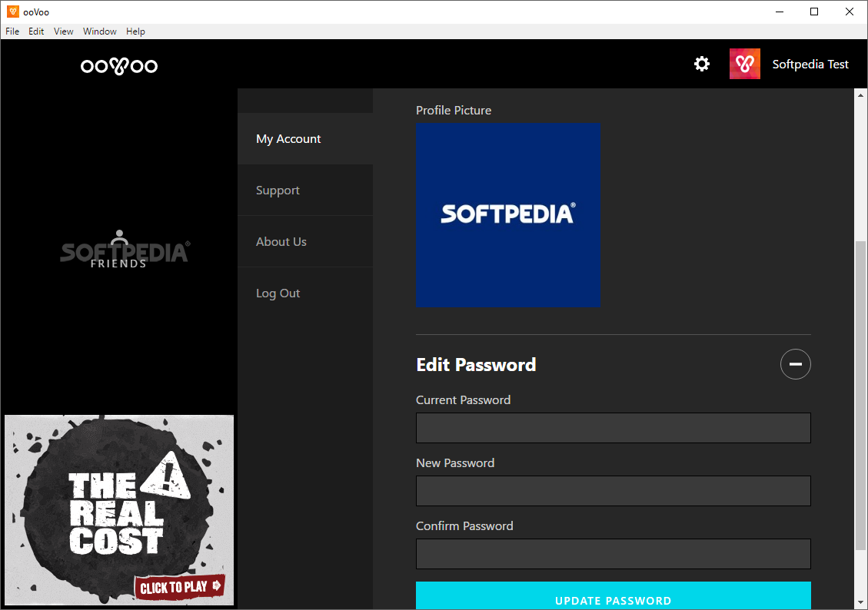The image size is (868, 610).
Task: Open the File menu
Action: 12,31
